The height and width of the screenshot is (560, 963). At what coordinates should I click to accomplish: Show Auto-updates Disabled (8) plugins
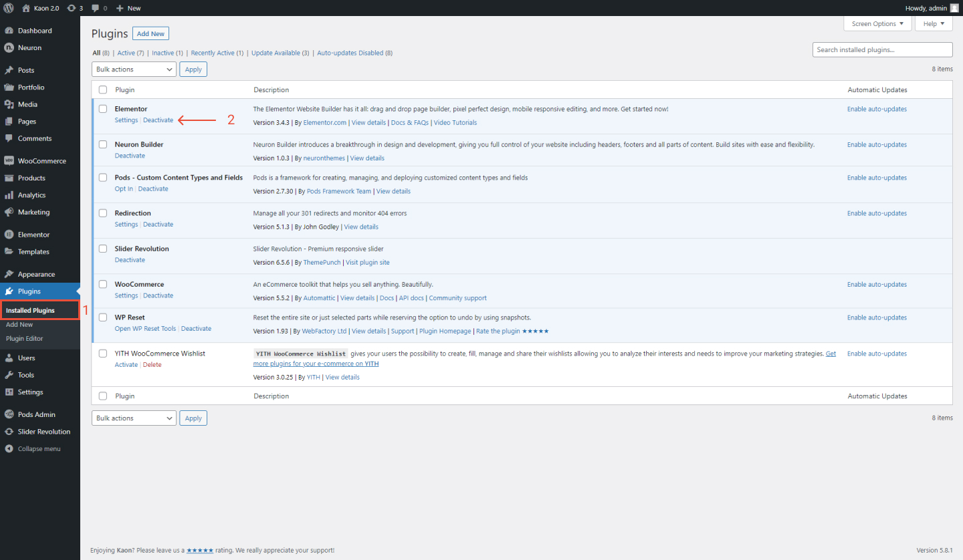pos(354,53)
